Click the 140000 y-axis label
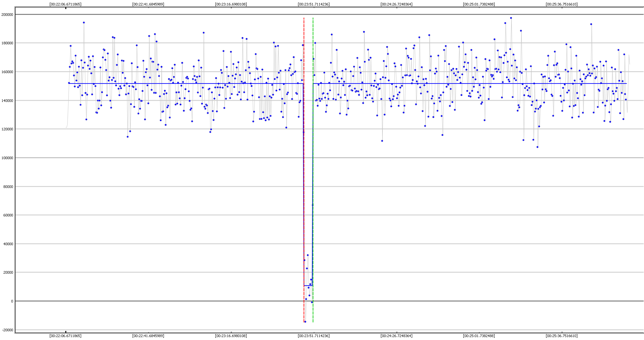The height and width of the screenshot is (340, 644). coord(7,101)
